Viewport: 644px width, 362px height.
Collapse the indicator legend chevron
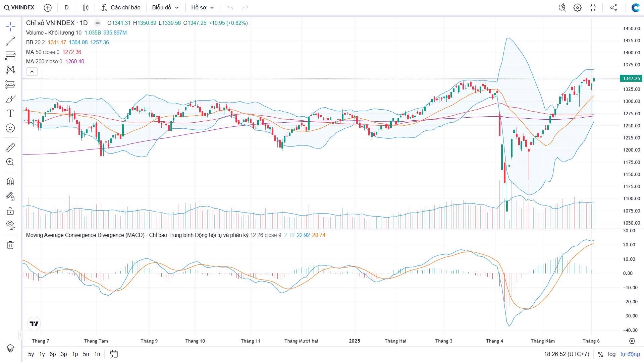32,71
